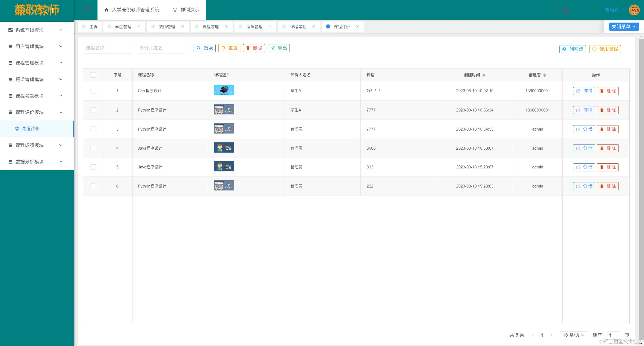This screenshot has width=644, height=346.
Task: Check the row 1 C++程序设计 checkbox
Action: tap(93, 91)
